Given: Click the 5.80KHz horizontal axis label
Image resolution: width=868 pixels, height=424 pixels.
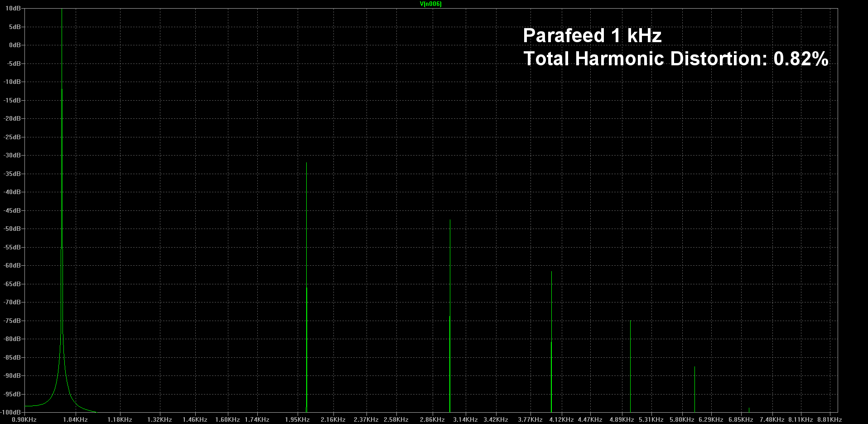Looking at the screenshot, I should pyautogui.click(x=682, y=420).
